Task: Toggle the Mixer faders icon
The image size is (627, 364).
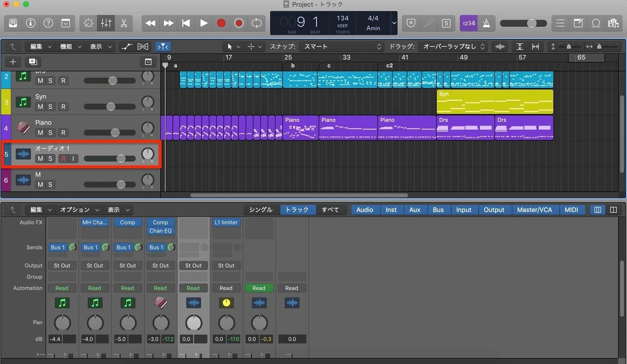Action: pos(106,23)
